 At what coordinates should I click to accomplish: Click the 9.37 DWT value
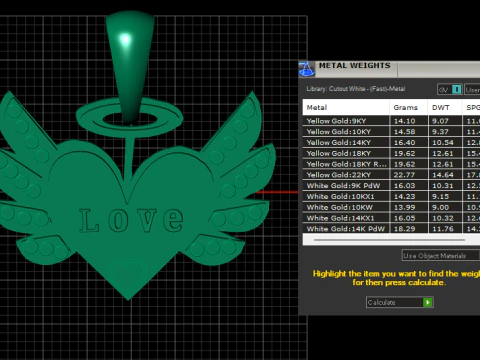[440, 132]
